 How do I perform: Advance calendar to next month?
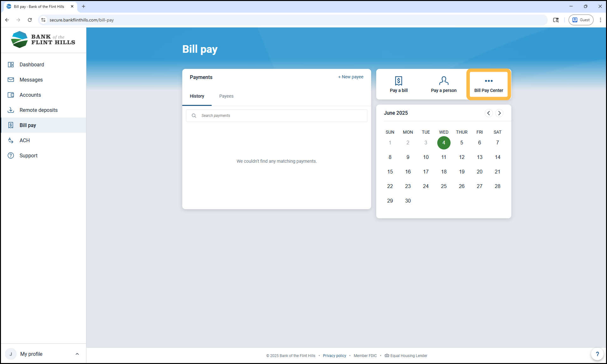[x=499, y=113]
